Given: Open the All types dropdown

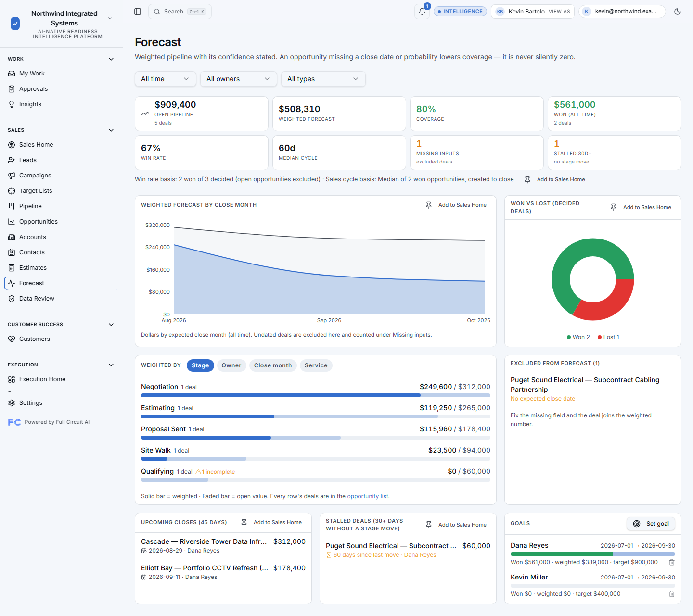Looking at the screenshot, I should point(323,79).
